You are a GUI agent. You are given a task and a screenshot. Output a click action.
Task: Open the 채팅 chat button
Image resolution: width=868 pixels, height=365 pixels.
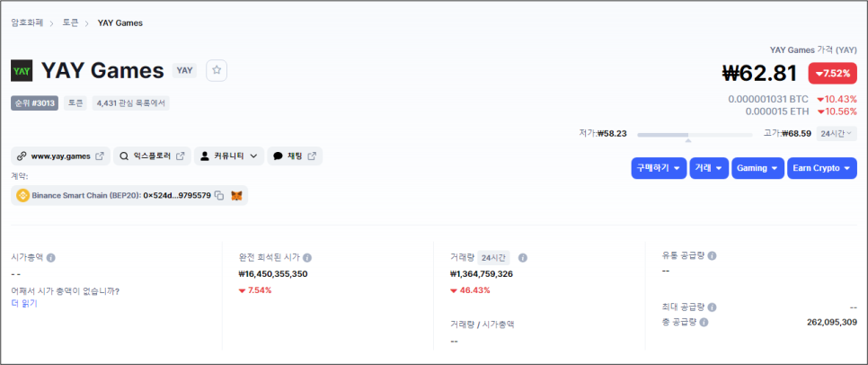[295, 156]
